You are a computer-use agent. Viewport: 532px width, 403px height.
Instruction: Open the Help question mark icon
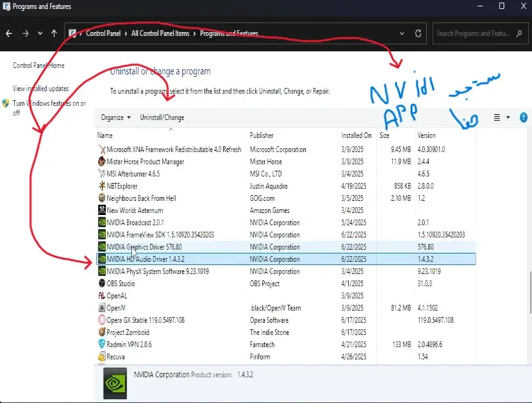coord(524,117)
